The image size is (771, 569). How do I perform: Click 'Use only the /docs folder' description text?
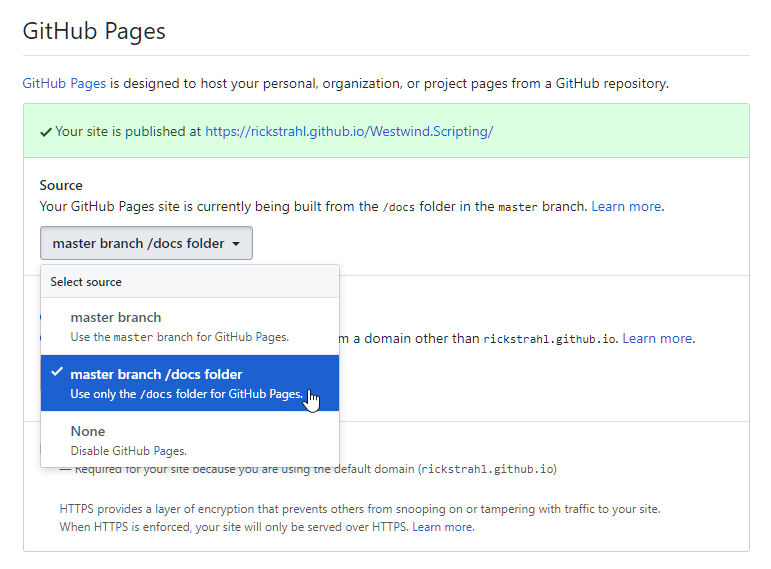pyautogui.click(x=187, y=394)
